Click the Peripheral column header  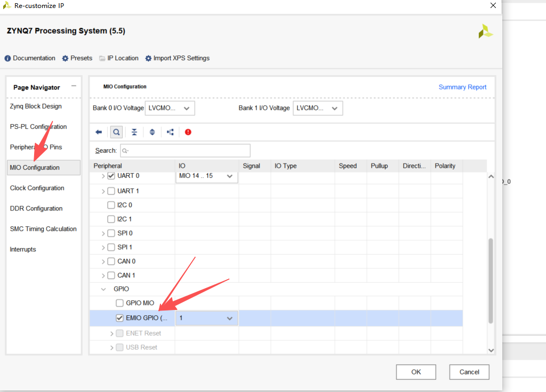tap(132, 166)
